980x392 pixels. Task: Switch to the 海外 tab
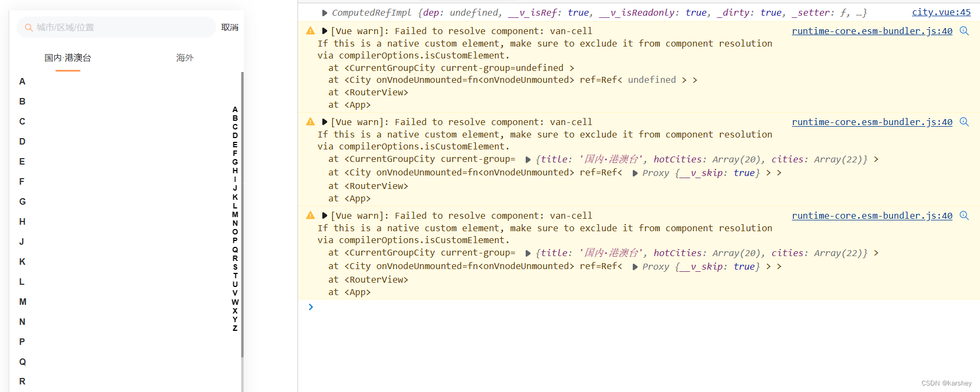(x=185, y=57)
